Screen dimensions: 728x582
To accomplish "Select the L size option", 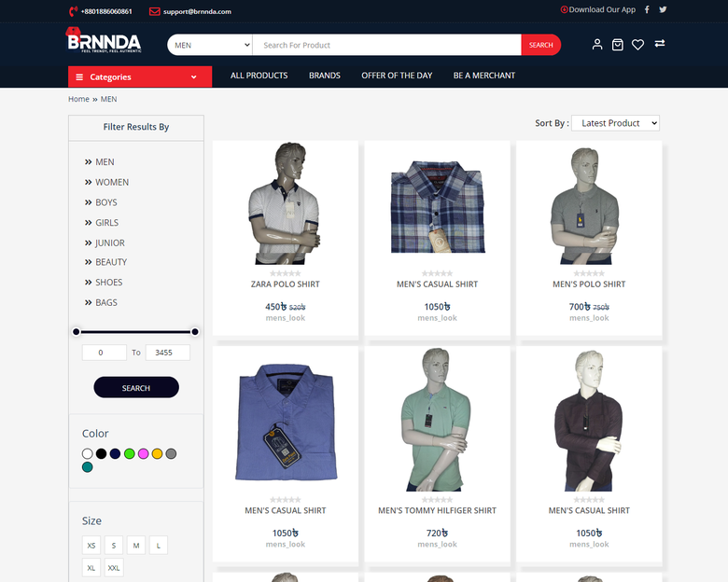I will point(159,546).
